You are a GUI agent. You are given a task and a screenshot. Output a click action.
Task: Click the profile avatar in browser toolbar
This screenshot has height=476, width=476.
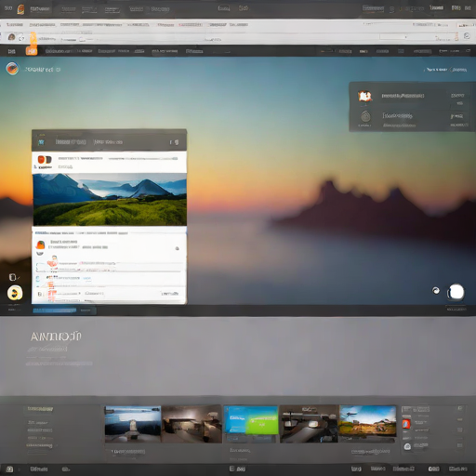(x=11, y=37)
